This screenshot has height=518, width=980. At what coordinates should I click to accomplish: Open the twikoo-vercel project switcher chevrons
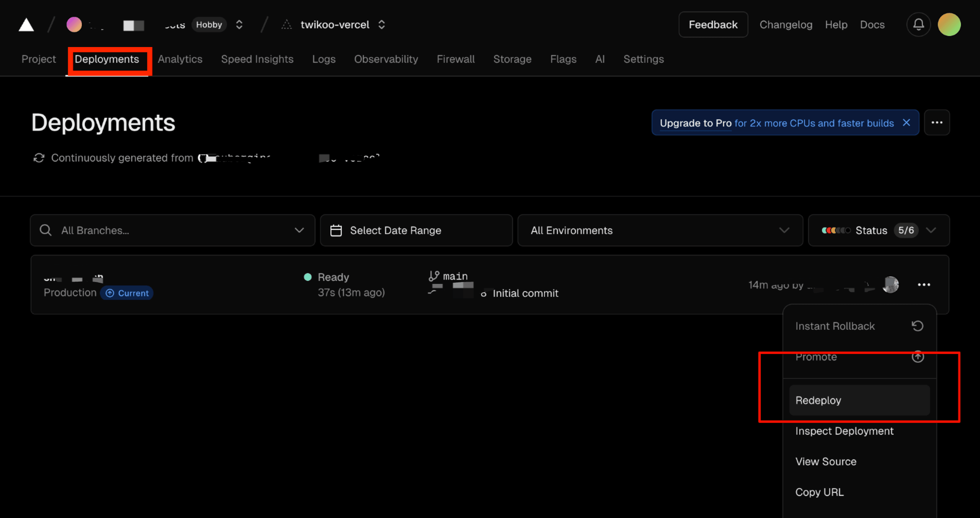click(x=381, y=25)
